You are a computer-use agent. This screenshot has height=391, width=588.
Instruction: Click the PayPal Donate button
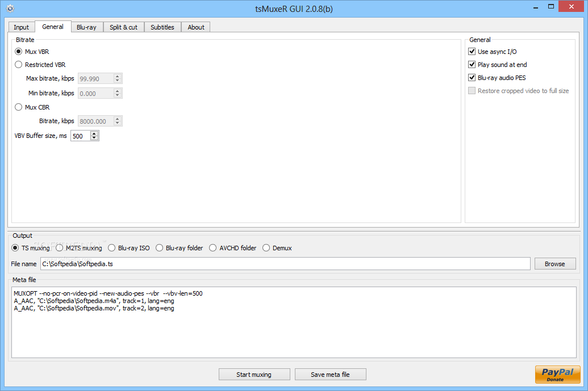tap(558, 375)
